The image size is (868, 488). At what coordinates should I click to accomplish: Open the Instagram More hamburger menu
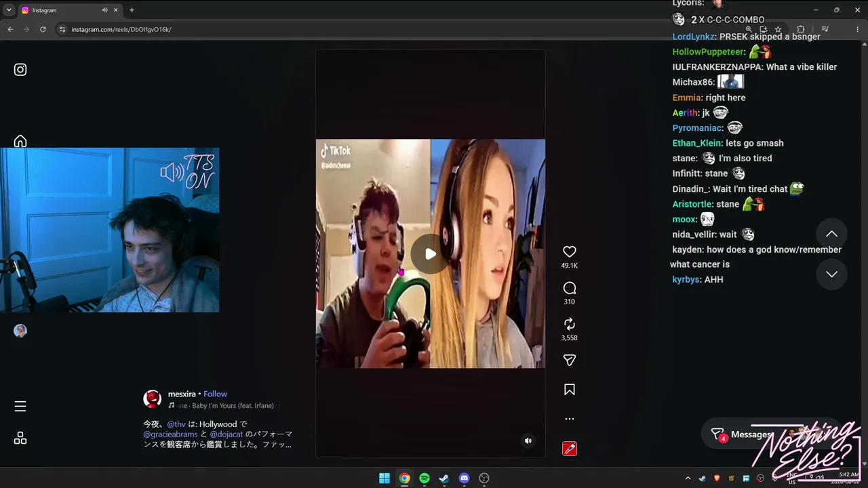20,406
